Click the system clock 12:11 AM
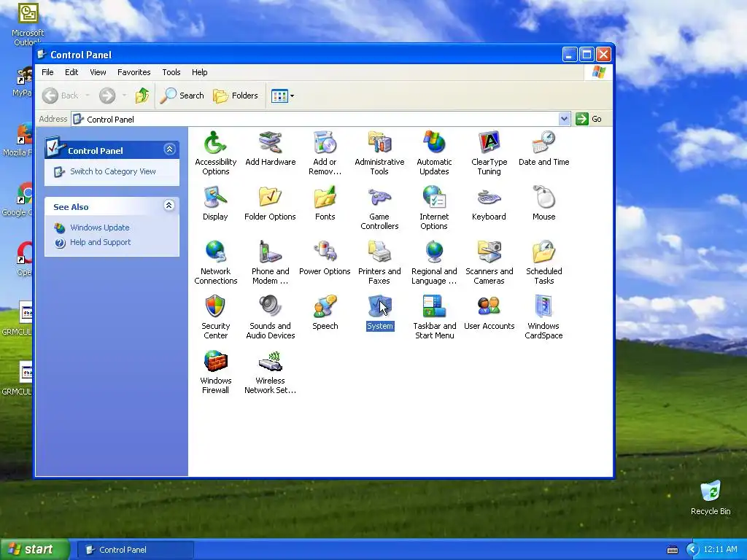747x560 pixels. (x=720, y=550)
